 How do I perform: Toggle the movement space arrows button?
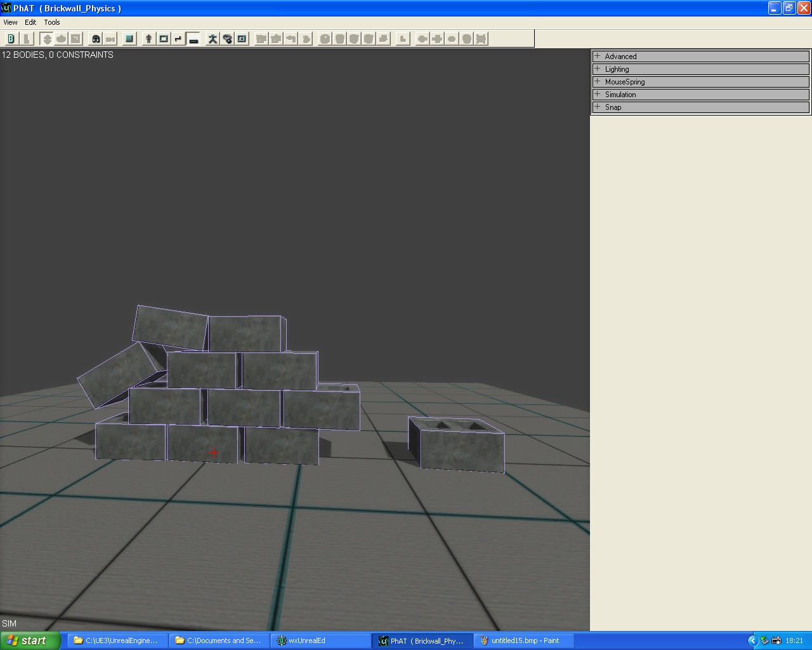click(x=47, y=39)
